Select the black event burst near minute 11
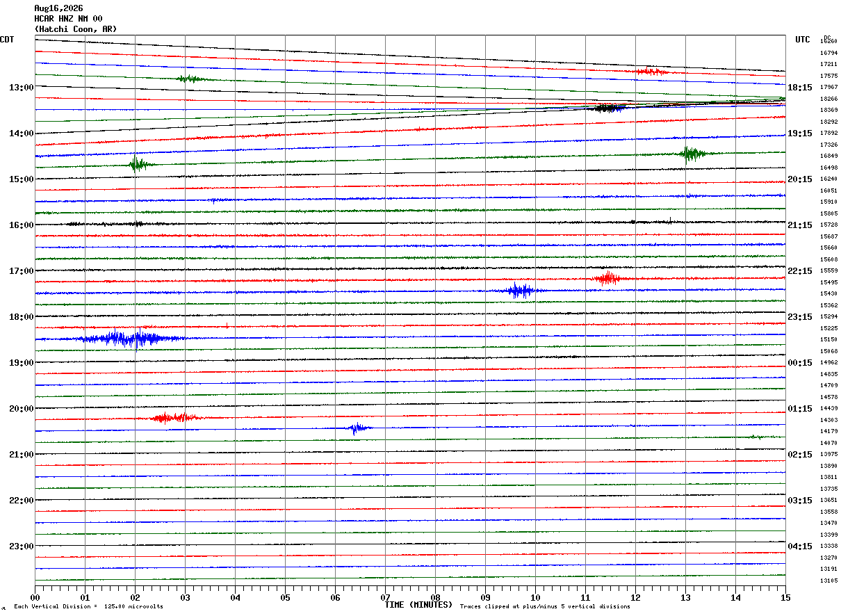841x616 pixels. (605, 108)
